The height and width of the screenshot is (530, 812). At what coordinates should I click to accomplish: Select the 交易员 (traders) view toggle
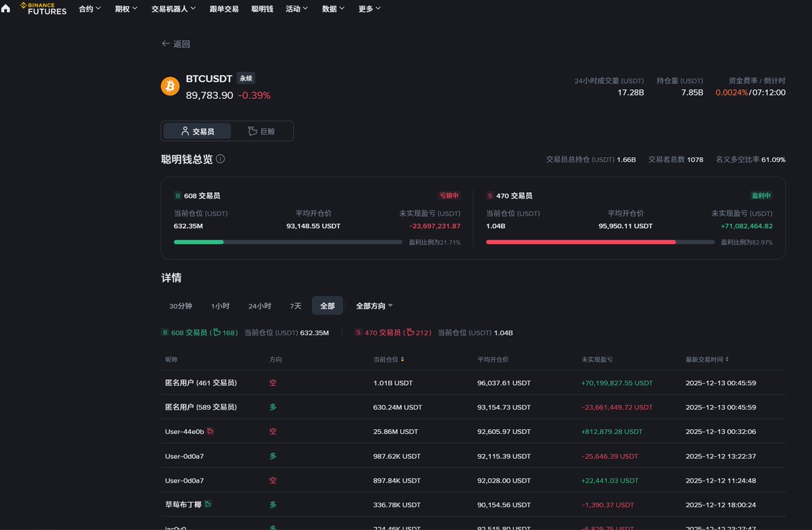coord(197,131)
